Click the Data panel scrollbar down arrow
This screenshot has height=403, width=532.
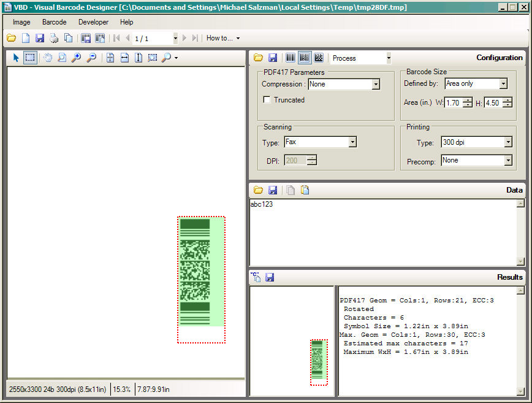click(x=520, y=261)
